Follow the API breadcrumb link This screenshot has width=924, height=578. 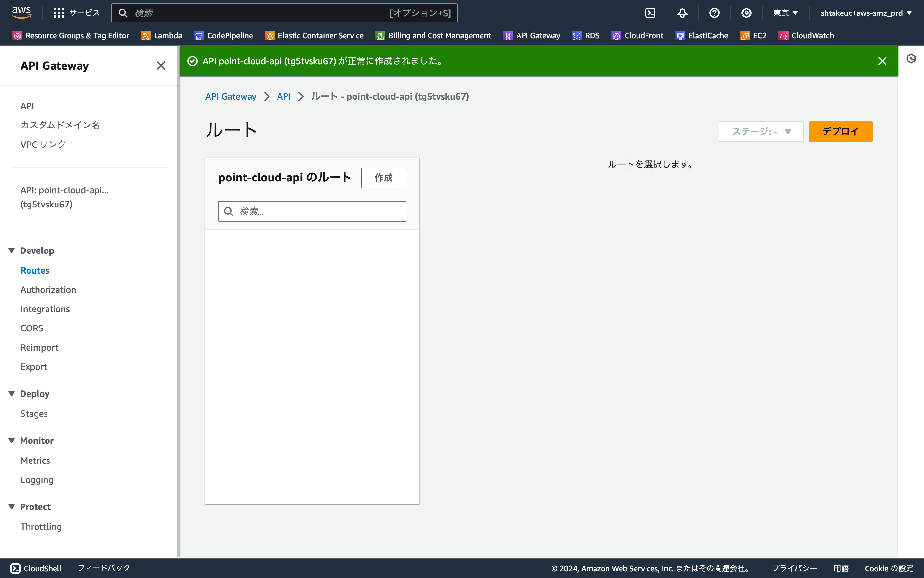(x=284, y=96)
